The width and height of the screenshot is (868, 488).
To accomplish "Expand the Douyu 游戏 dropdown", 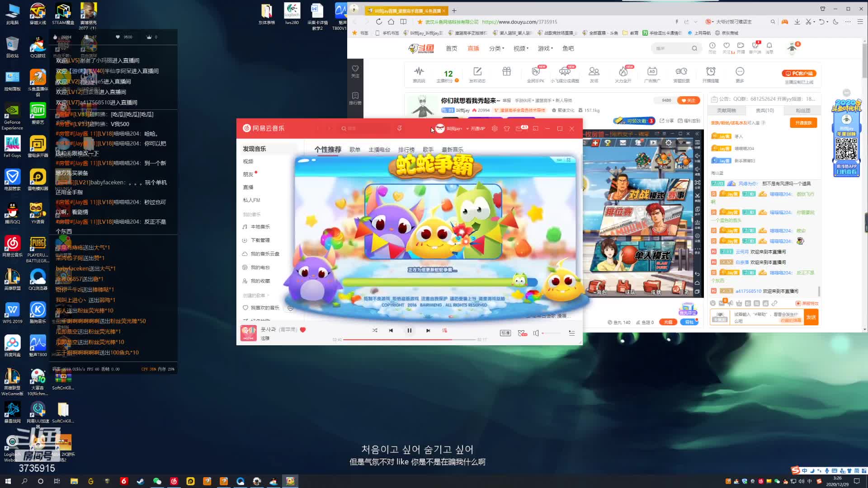I will [545, 48].
